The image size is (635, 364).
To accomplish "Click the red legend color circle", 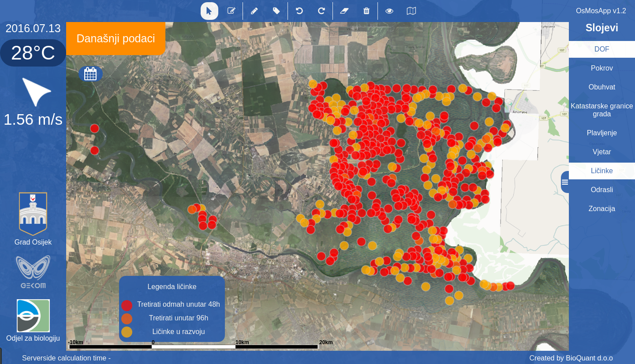I will coord(127,305).
